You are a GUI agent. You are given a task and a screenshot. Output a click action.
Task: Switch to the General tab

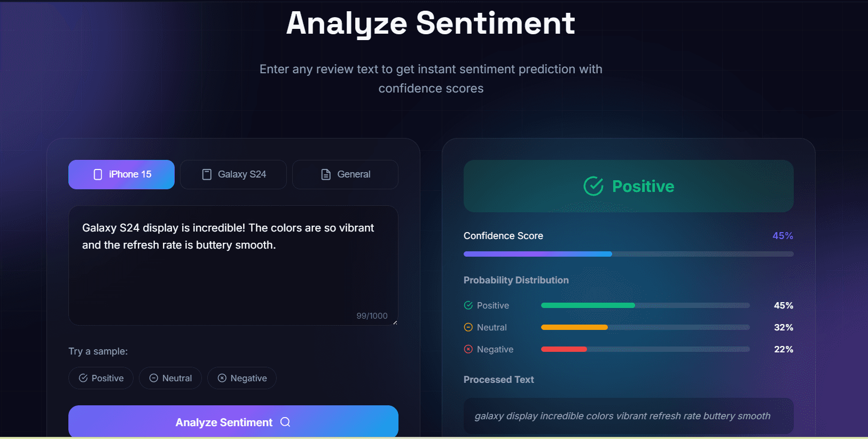point(345,174)
